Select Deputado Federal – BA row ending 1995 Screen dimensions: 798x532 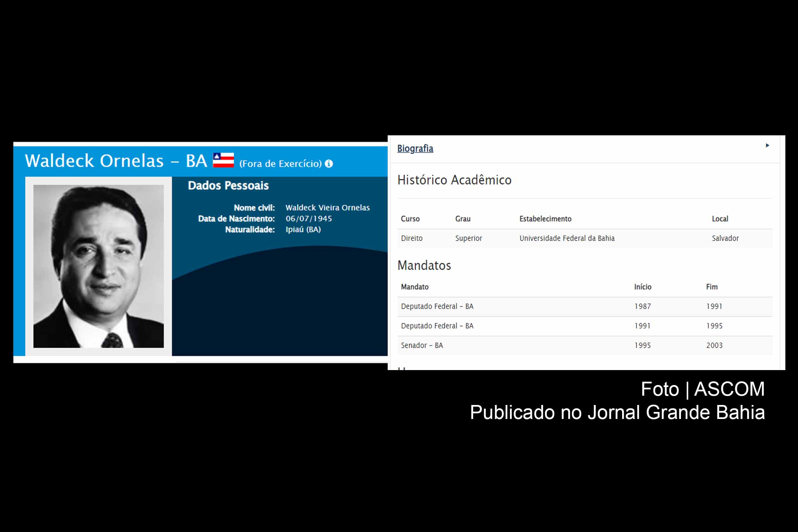coord(585,327)
